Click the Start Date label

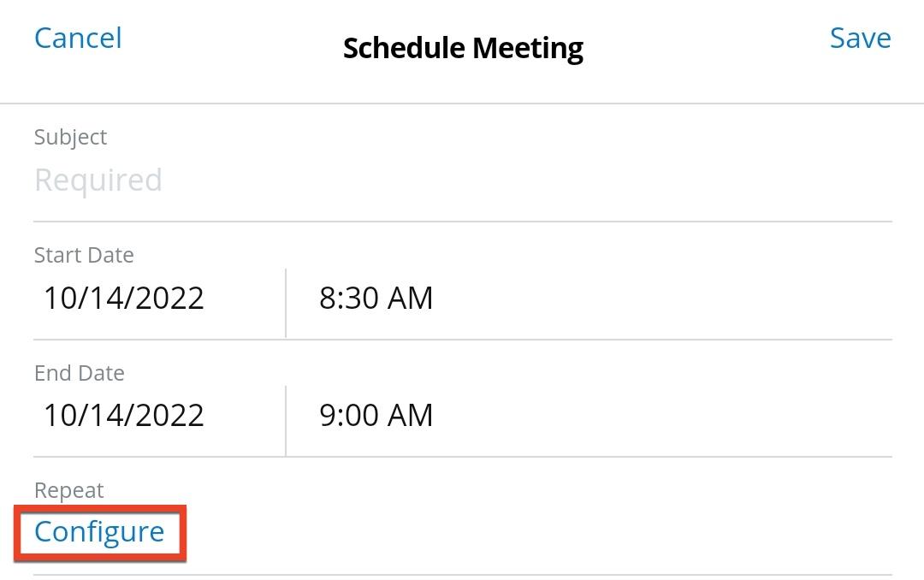(x=84, y=255)
